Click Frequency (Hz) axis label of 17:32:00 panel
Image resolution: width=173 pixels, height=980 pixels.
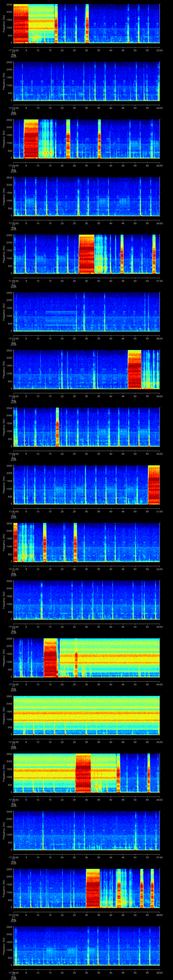click(4, 600)
